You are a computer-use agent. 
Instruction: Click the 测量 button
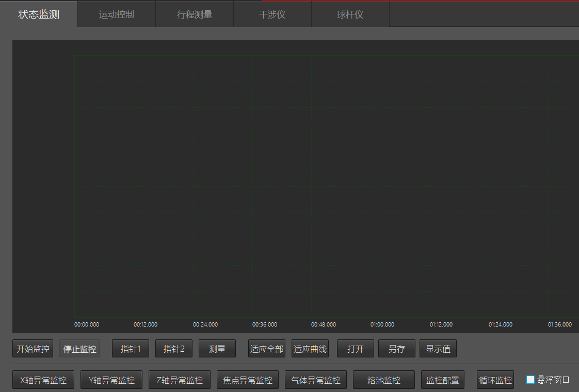(x=217, y=349)
